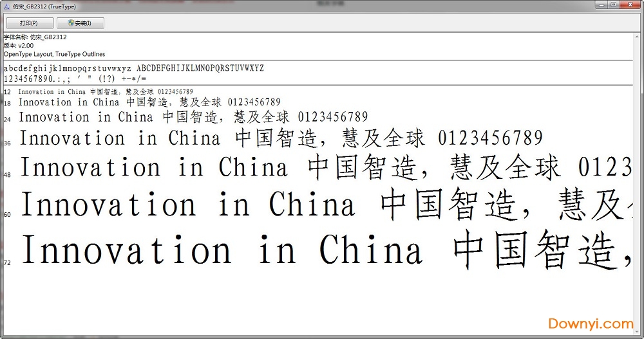Click the 1234567890 digits and punctuation sample line
Viewport: 644px width, 339px height.
coord(75,78)
